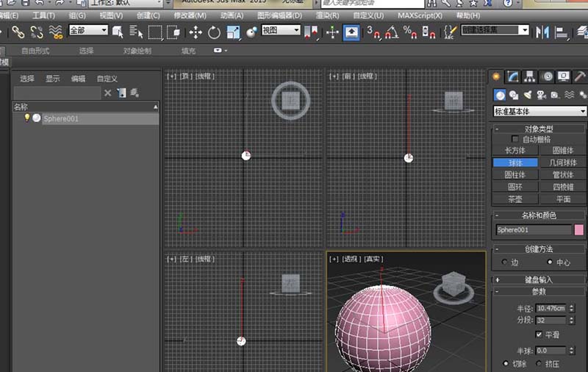Collapse 名称和颜色 rollout

click(539, 215)
